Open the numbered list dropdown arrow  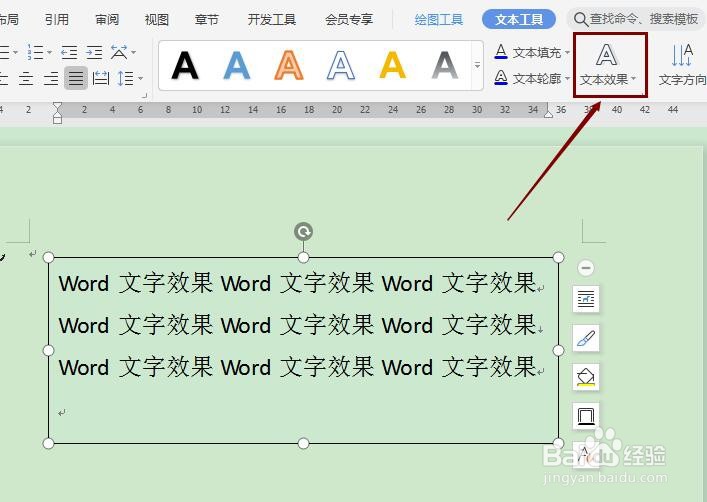(x=49, y=53)
